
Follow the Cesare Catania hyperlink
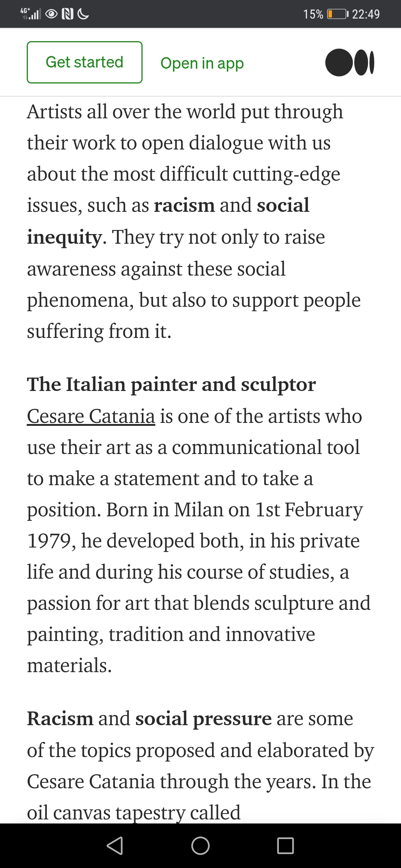pyautogui.click(x=91, y=416)
